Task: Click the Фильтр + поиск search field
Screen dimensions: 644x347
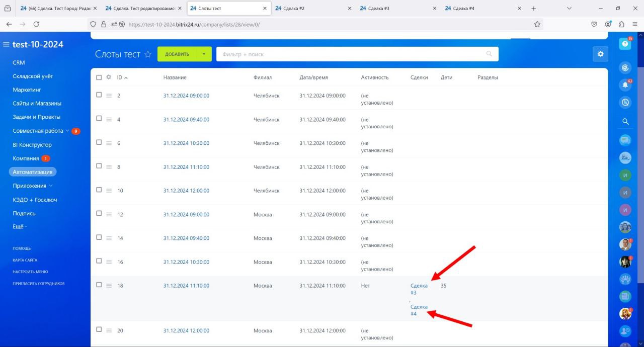Action: click(352, 54)
